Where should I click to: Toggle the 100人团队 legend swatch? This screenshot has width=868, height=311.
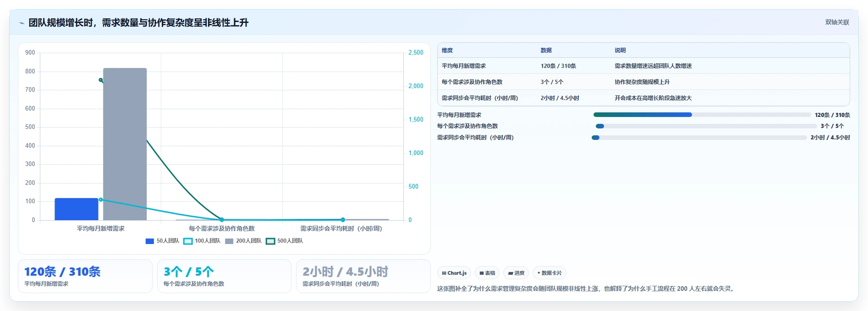pos(188,241)
